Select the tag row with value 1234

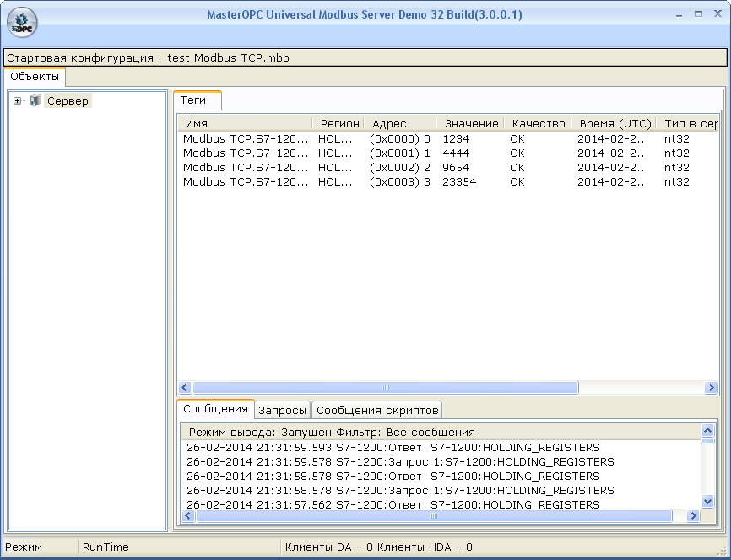click(x=380, y=138)
